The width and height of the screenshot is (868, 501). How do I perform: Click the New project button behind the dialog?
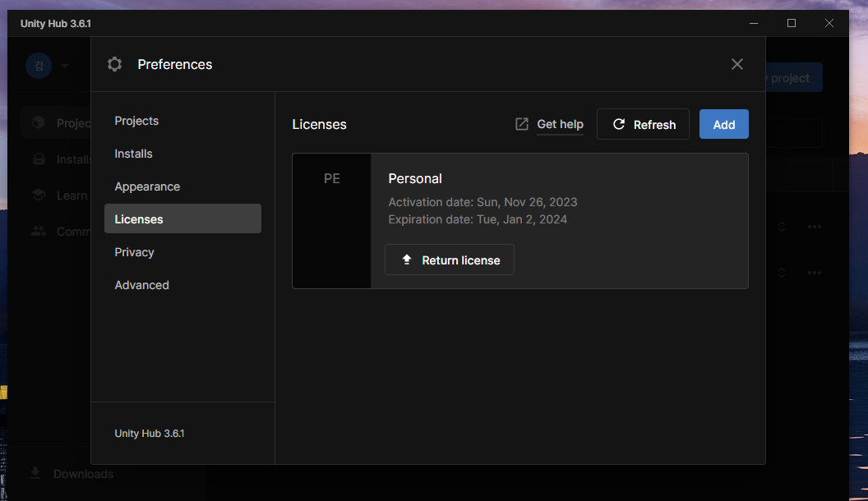tap(793, 78)
